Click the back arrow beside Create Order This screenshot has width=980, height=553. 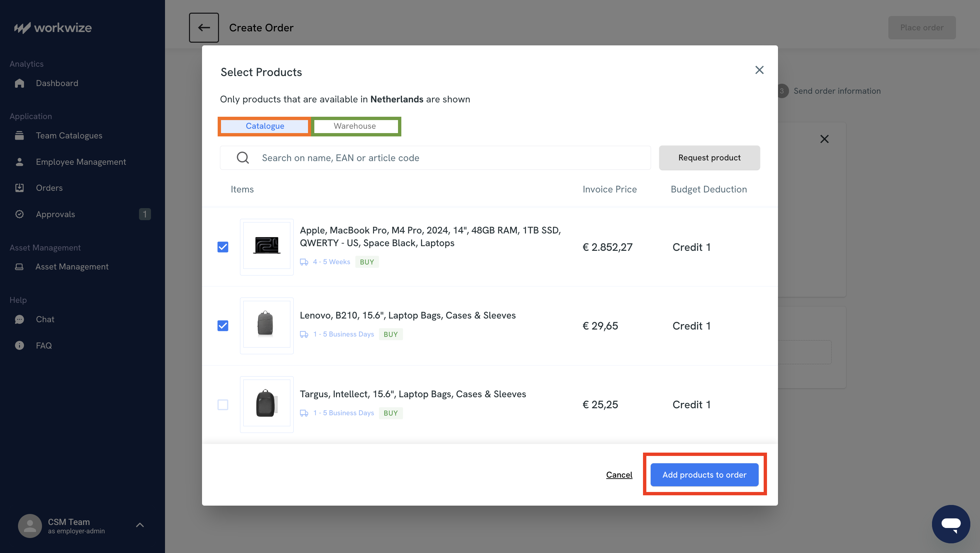point(204,28)
